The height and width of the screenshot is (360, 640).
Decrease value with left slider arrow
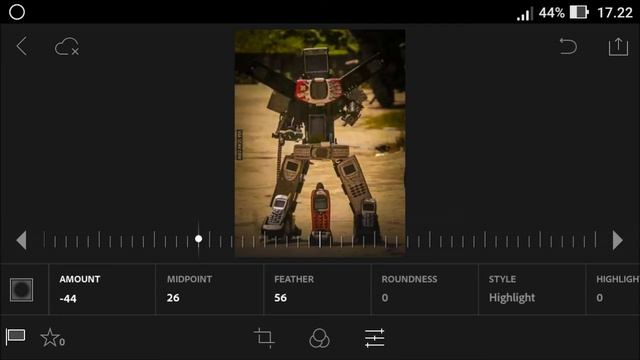click(x=21, y=240)
